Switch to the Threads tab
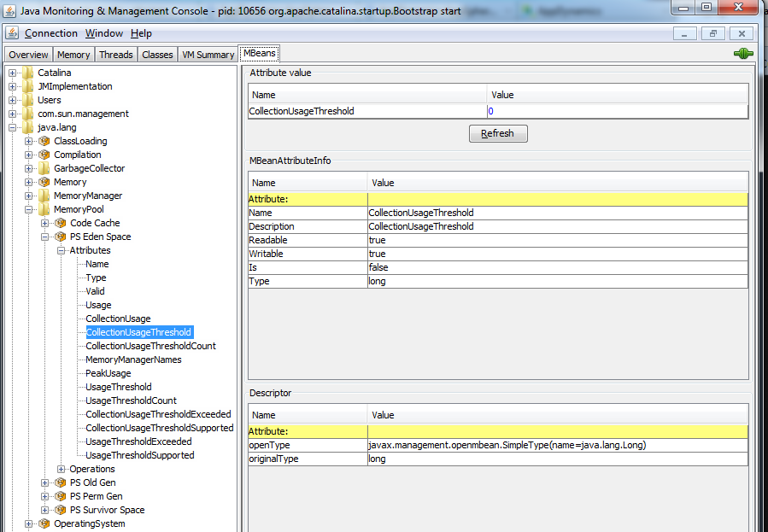This screenshot has width=768, height=532. tap(115, 55)
